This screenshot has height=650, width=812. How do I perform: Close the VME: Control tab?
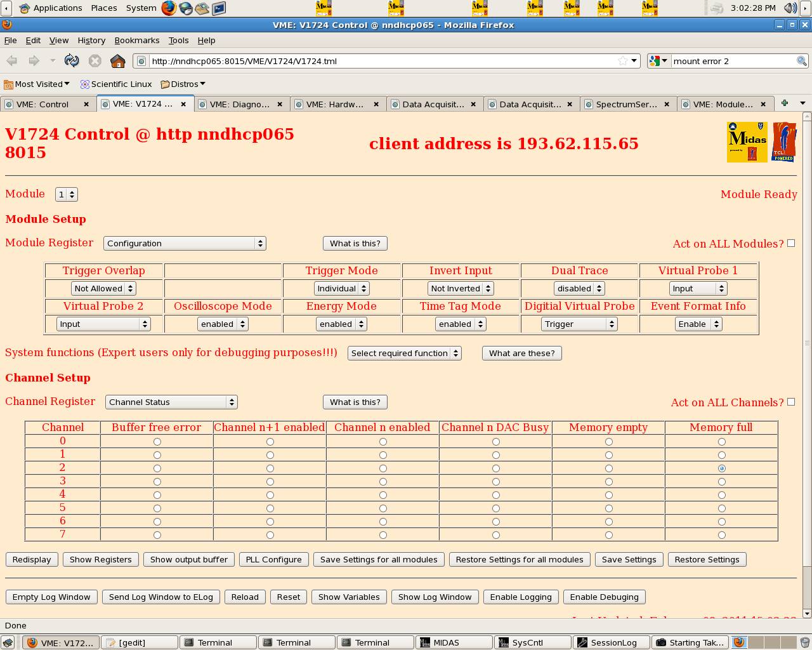pos(86,104)
